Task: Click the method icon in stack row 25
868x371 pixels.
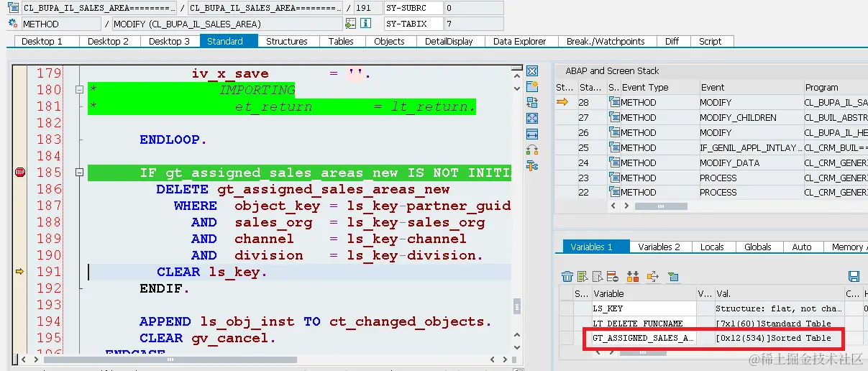Action: pyautogui.click(x=613, y=147)
